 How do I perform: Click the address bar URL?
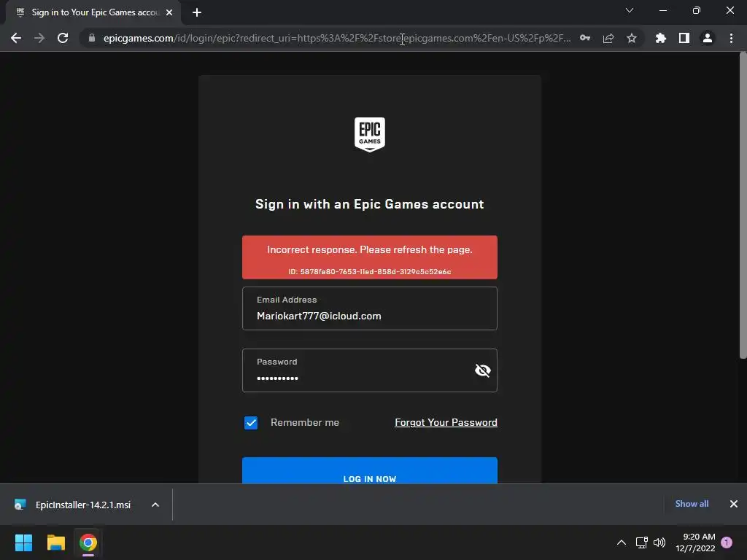pos(337,38)
